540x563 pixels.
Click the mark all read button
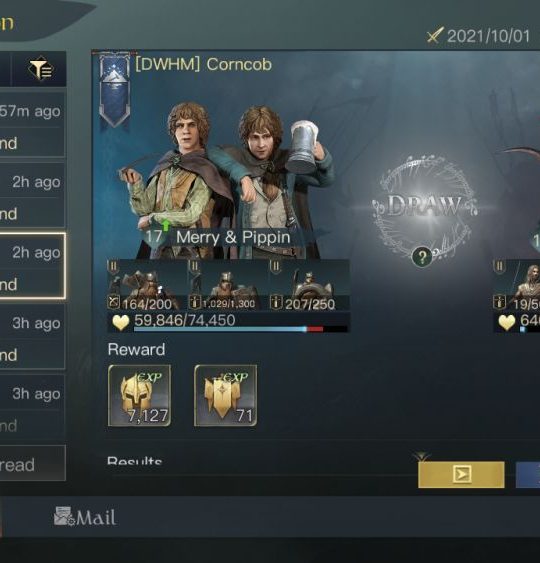(32, 463)
